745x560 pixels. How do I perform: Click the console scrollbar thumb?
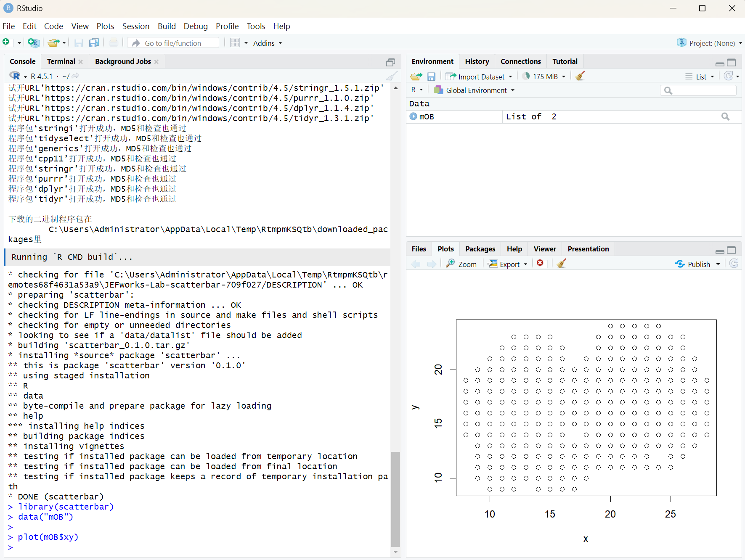point(395,499)
